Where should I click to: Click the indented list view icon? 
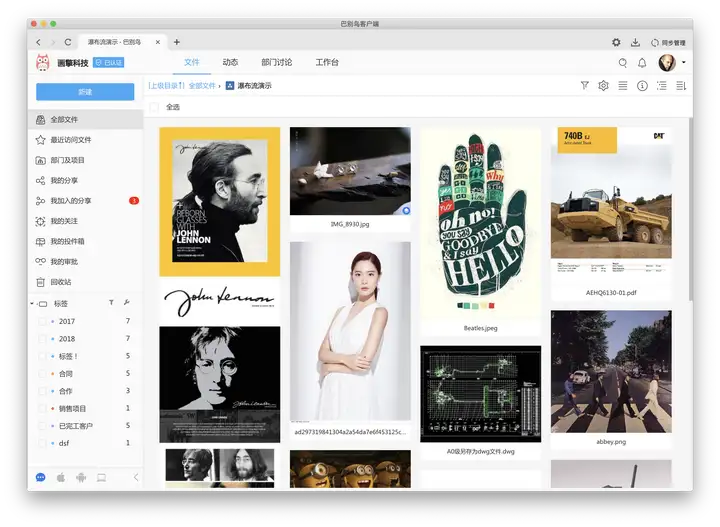click(661, 85)
